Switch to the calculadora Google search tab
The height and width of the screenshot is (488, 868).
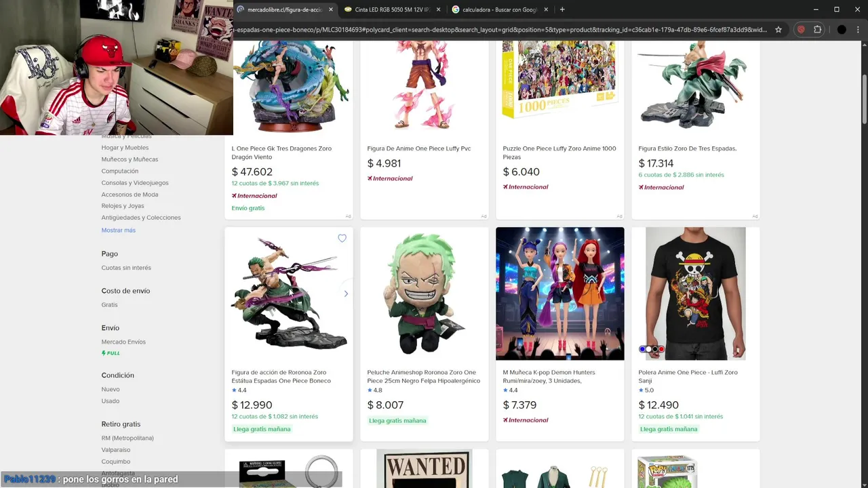[x=495, y=9]
